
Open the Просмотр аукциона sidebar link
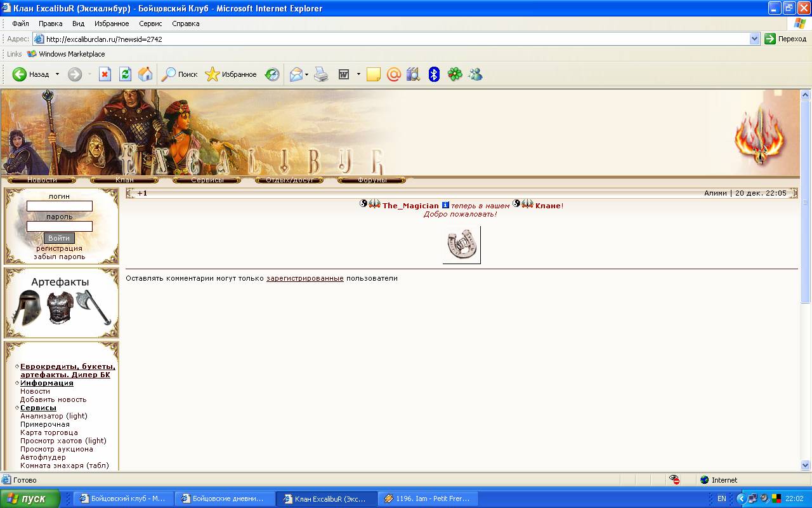(56, 449)
